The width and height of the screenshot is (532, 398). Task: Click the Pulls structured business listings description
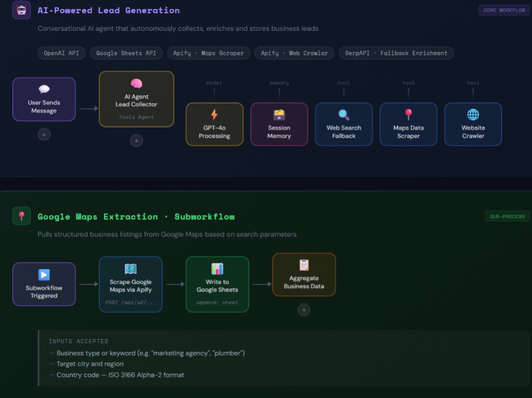tap(167, 234)
